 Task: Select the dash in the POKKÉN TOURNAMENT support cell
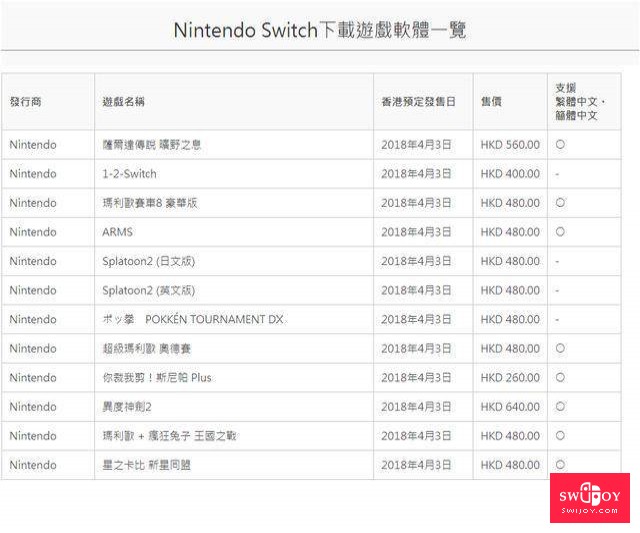pyautogui.click(x=557, y=320)
